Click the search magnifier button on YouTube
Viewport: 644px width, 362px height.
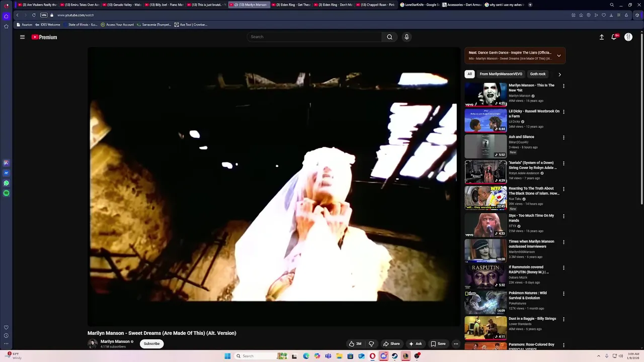pyautogui.click(x=389, y=37)
